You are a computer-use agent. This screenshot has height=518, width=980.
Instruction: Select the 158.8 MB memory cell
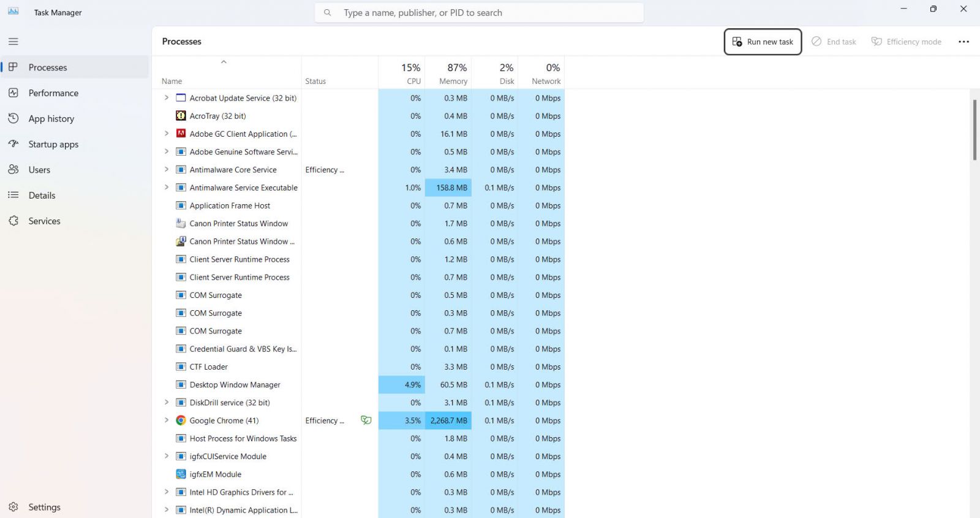tap(448, 188)
